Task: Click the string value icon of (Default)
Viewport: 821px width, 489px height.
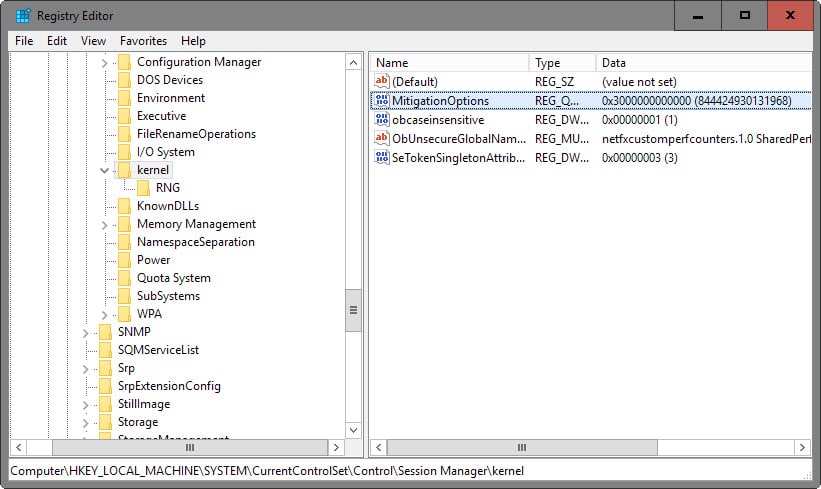Action: point(382,81)
